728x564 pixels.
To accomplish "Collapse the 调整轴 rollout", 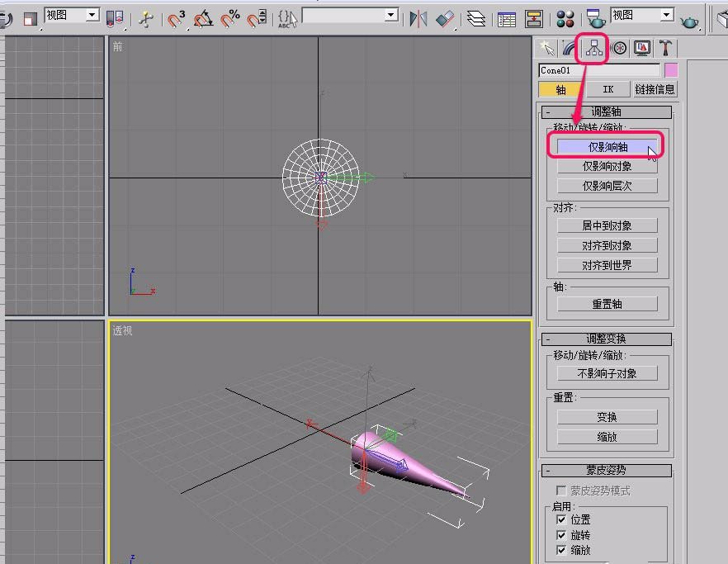I will tap(607, 112).
